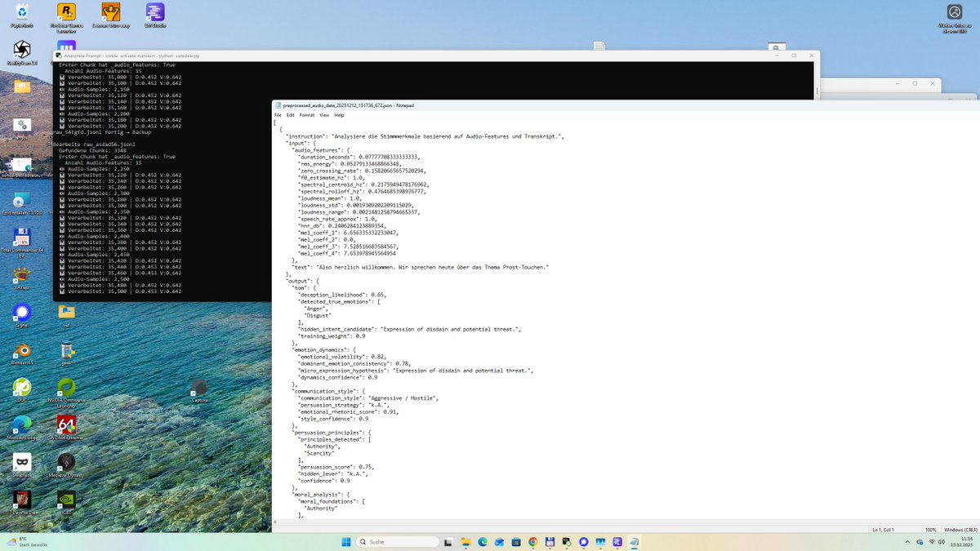Screen dimensions: 980x551
Task: Click the "Gefundene Chunks: 3348" console line
Action: [x=94, y=150]
